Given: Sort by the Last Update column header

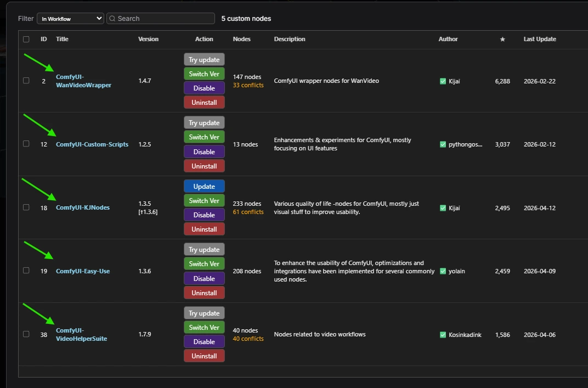Looking at the screenshot, I should point(539,40).
